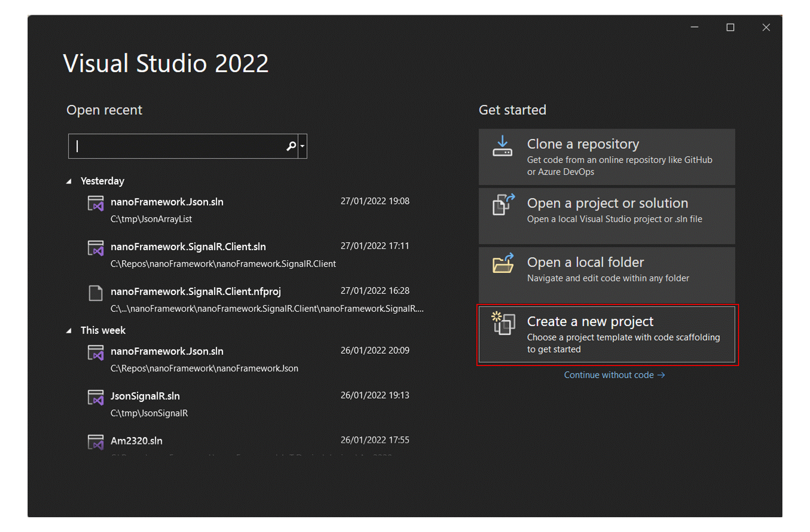Click the Clone a repository download icon
The width and height of the screenshot is (810, 532).
click(502, 146)
